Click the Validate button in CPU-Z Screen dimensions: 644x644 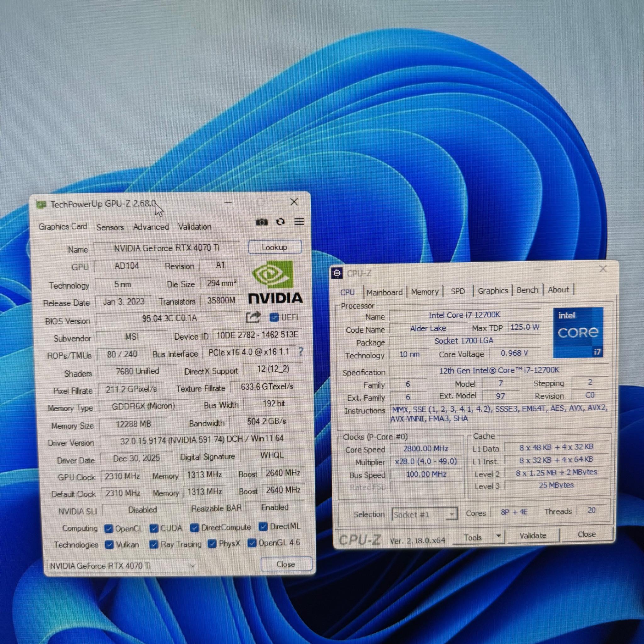(x=533, y=535)
